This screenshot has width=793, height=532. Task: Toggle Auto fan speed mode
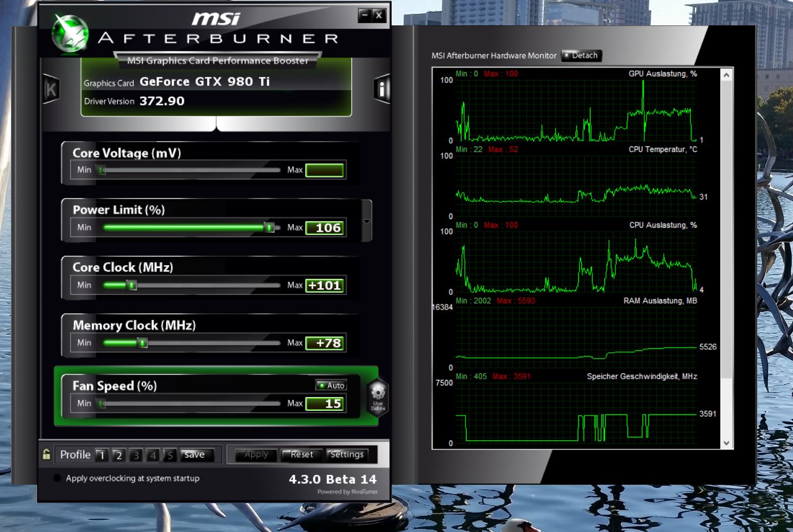pyautogui.click(x=330, y=386)
